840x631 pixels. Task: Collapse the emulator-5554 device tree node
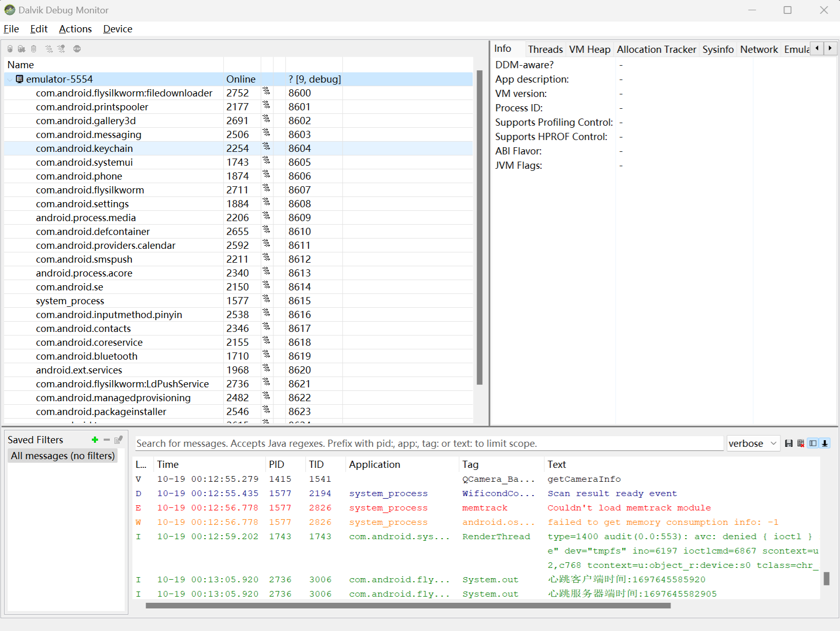[10, 80]
